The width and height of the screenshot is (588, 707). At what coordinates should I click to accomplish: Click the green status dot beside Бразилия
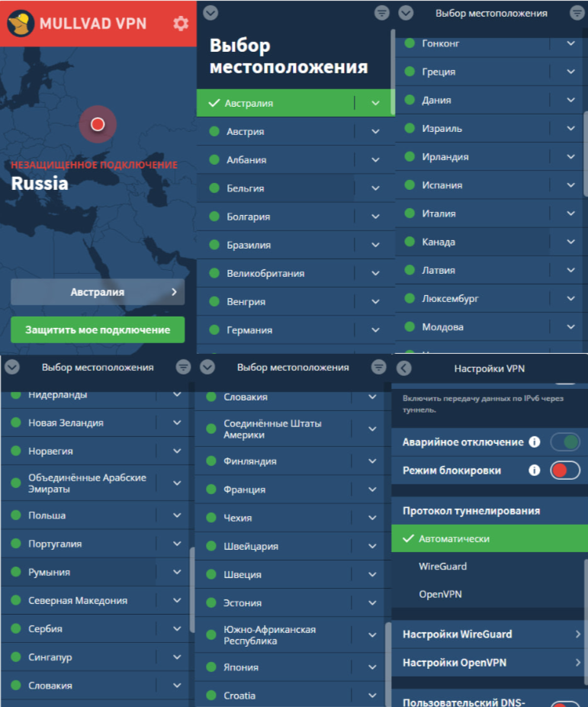point(214,245)
